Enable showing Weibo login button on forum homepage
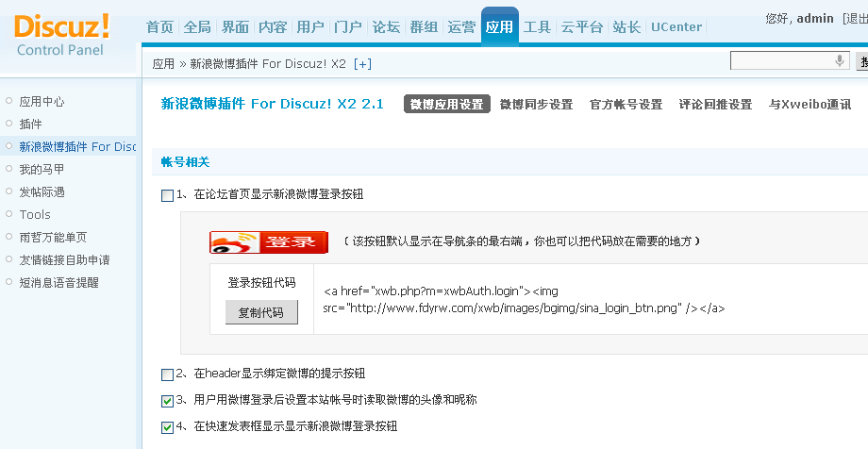 tap(167, 195)
